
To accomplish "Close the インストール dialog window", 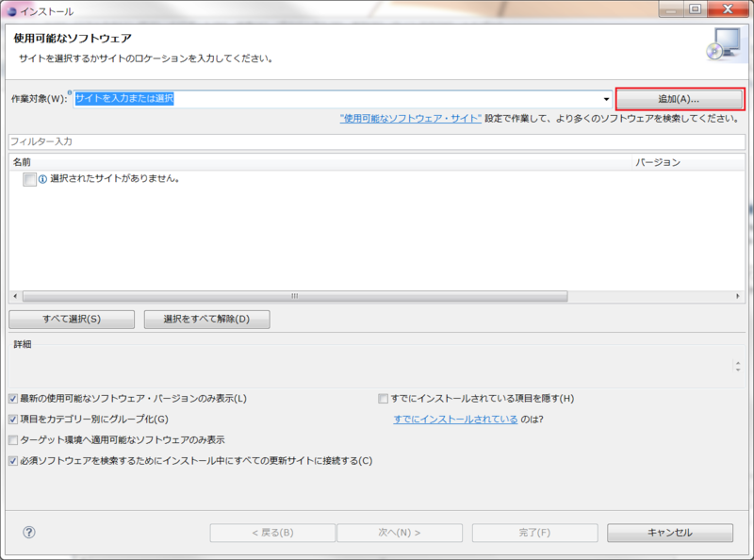I will (728, 8).
